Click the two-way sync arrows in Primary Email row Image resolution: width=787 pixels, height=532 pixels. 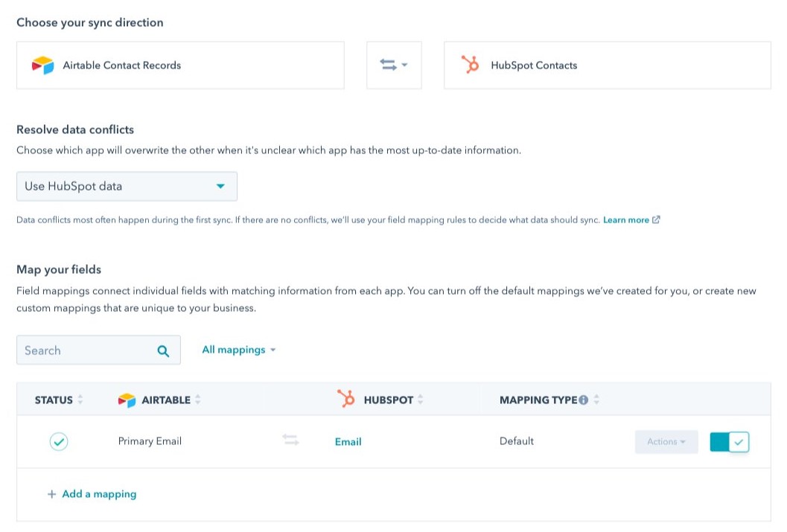point(290,440)
